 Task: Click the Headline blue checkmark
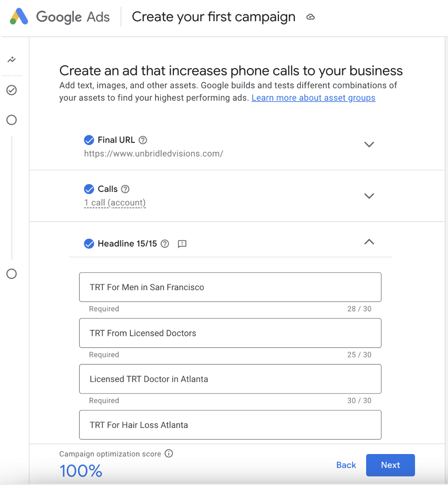click(89, 244)
